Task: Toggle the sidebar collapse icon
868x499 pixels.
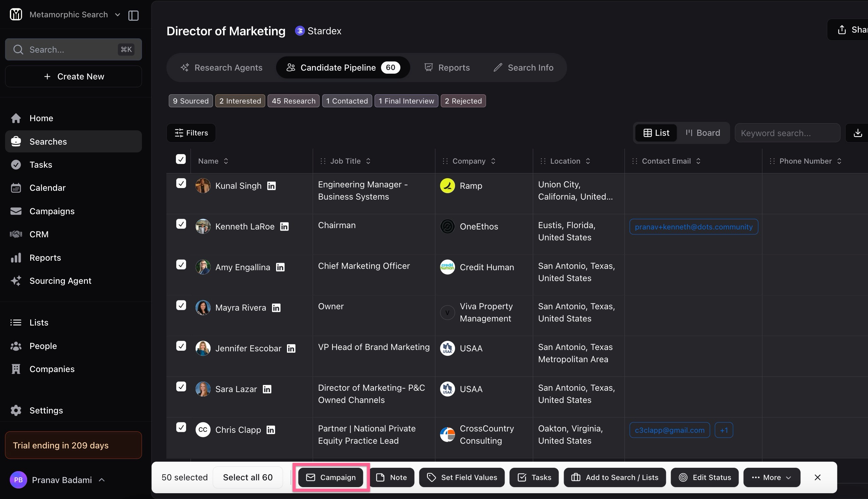Action: pos(133,15)
